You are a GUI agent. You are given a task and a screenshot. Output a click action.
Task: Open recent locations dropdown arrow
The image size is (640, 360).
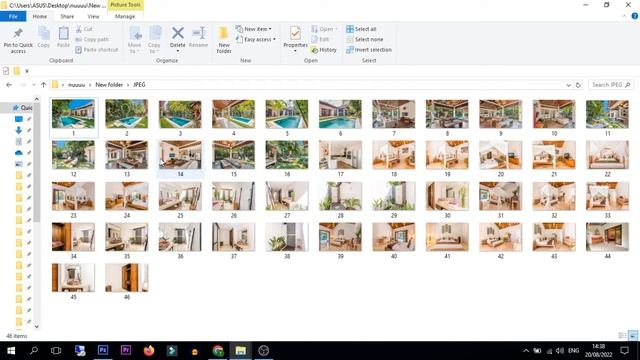point(33,85)
